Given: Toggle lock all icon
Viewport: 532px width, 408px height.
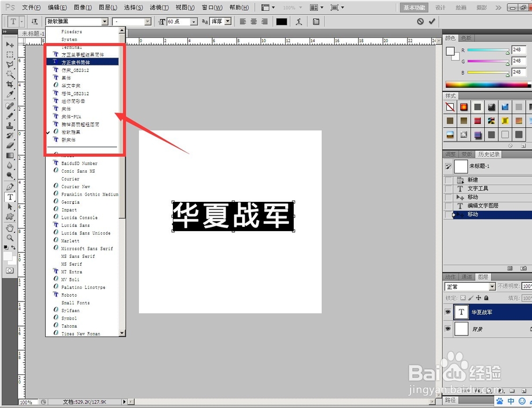Looking at the screenshot, I should click(x=486, y=298).
